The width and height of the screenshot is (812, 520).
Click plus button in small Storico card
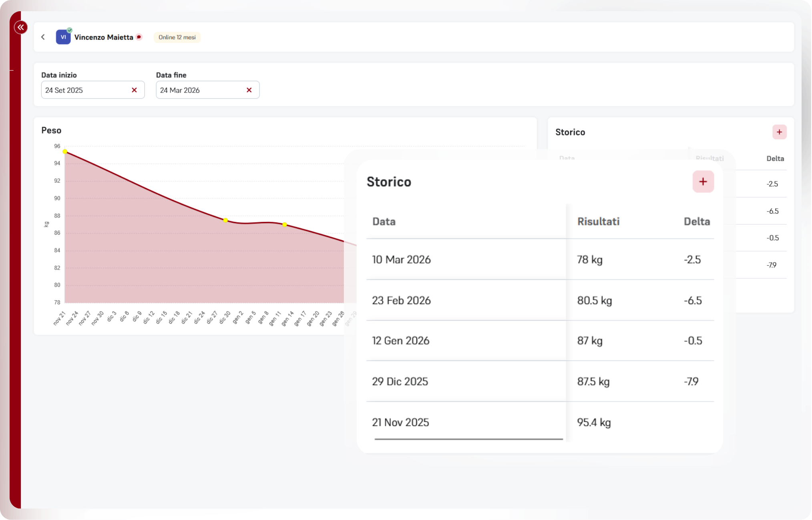click(779, 132)
